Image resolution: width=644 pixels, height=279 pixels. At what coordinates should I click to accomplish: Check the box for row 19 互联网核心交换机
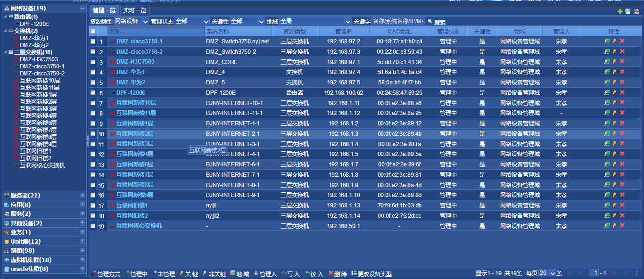pos(93,226)
